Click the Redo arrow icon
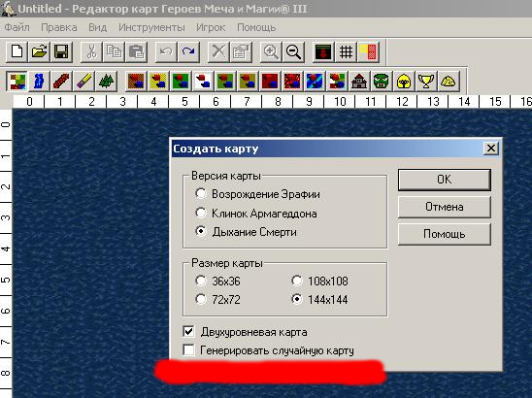532x398 pixels. point(188,51)
